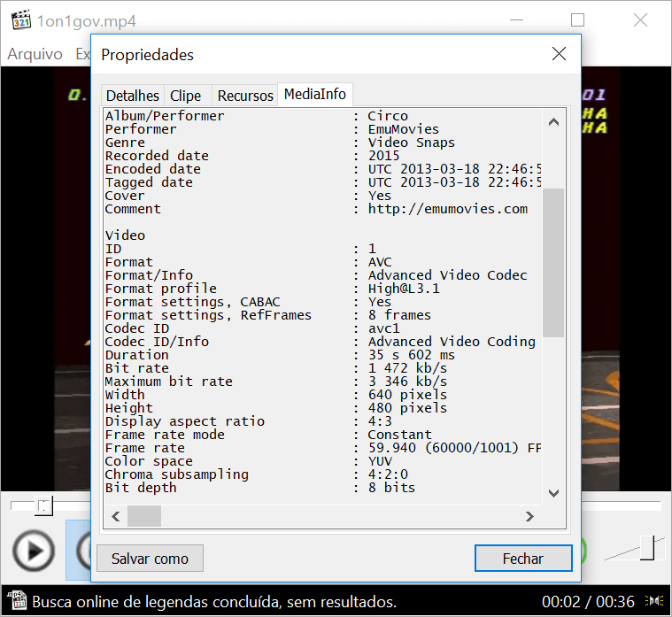672x617 pixels.
Task: Maximize the player window
Action: tap(577, 20)
